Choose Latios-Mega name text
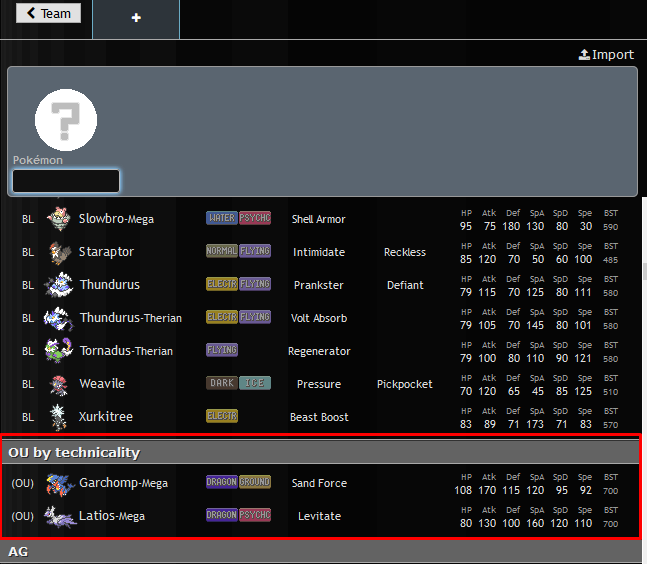Image resolution: width=647 pixels, height=564 pixels. point(112,516)
